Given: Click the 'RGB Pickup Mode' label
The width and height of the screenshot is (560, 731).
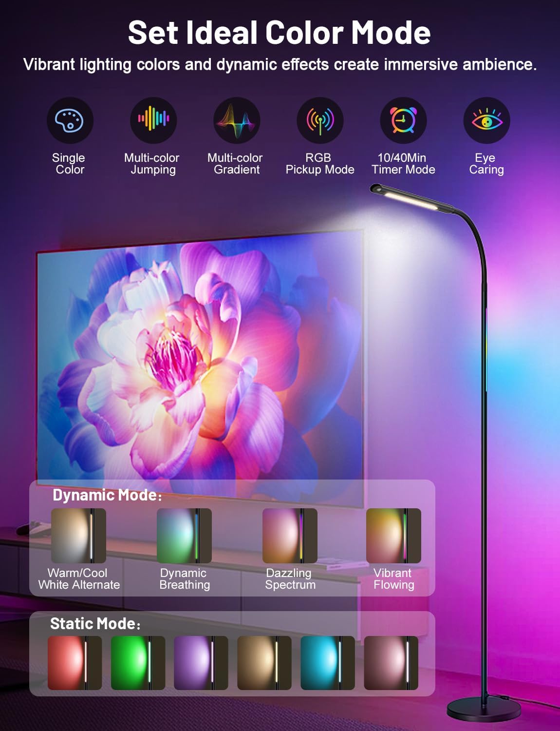Looking at the screenshot, I should (319, 164).
